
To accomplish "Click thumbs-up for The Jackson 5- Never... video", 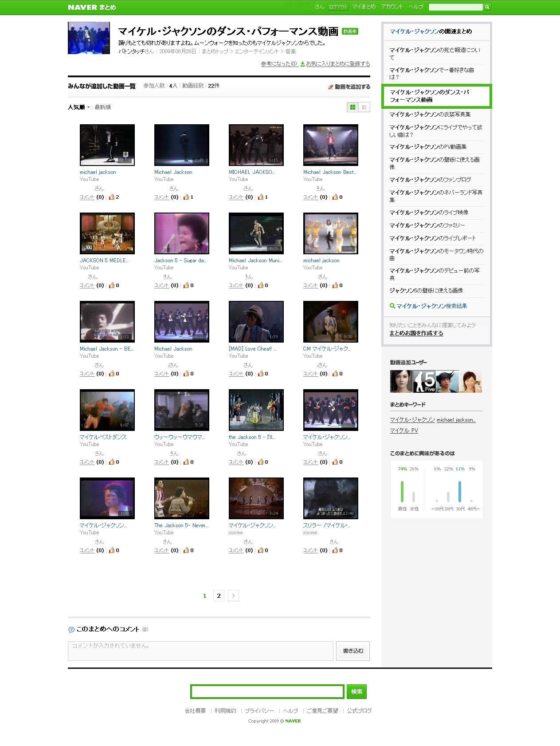I will 186,550.
